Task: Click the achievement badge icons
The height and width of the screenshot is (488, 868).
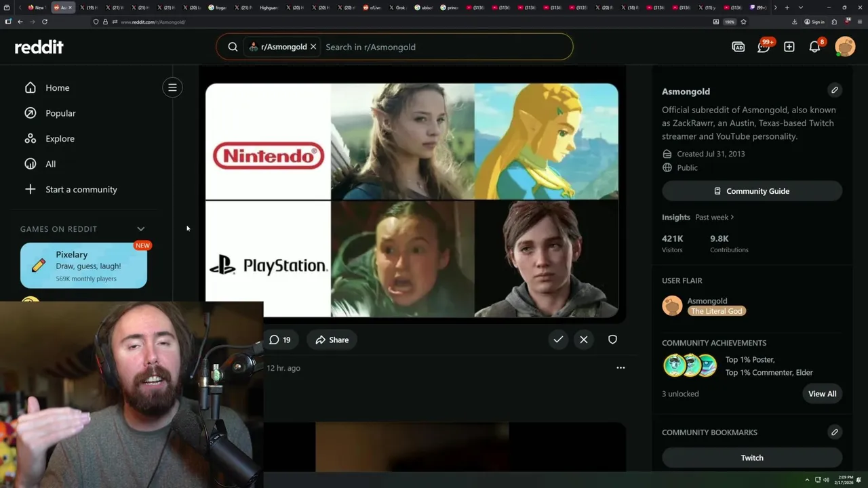Action: click(x=690, y=365)
